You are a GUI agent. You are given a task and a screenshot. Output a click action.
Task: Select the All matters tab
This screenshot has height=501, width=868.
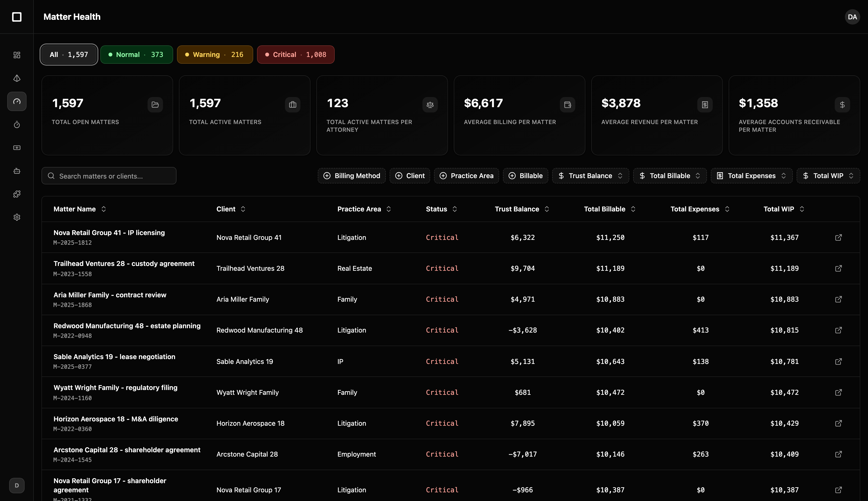coord(69,55)
